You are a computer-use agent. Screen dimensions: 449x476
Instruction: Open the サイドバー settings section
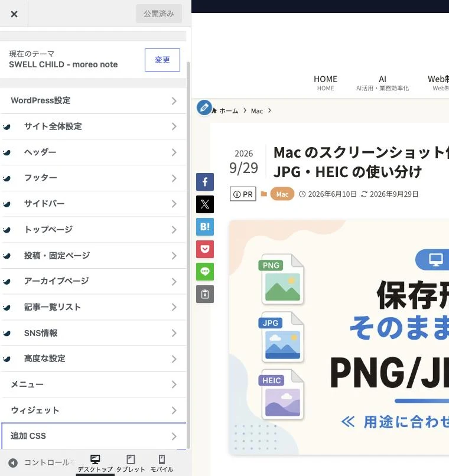tap(93, 204)
